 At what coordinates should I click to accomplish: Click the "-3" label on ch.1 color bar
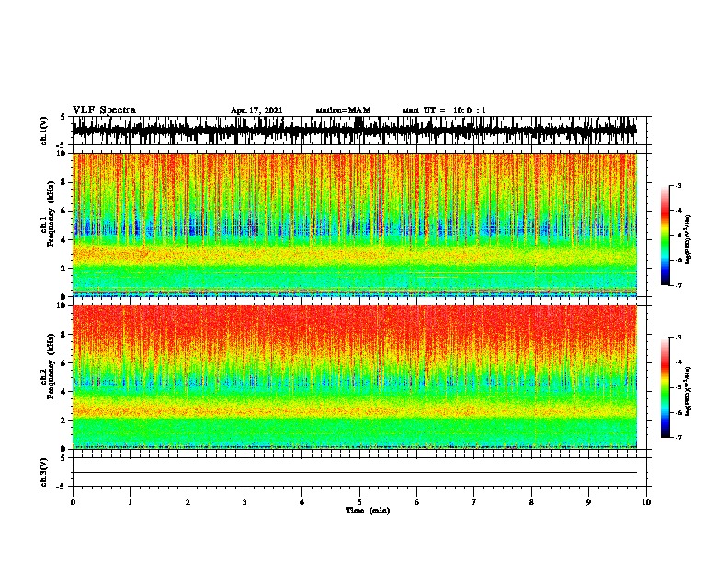coord(678,185)
